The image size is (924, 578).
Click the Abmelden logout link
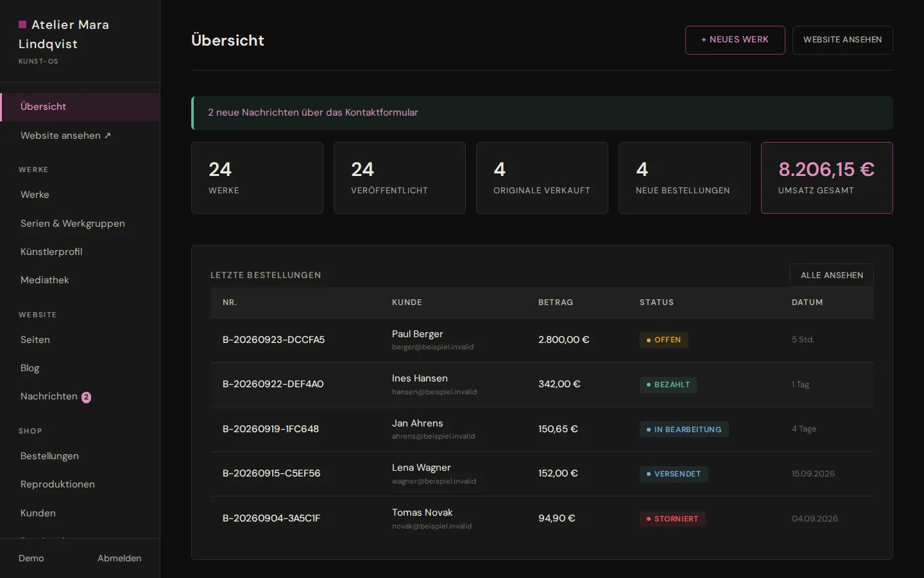pos(119,558)
